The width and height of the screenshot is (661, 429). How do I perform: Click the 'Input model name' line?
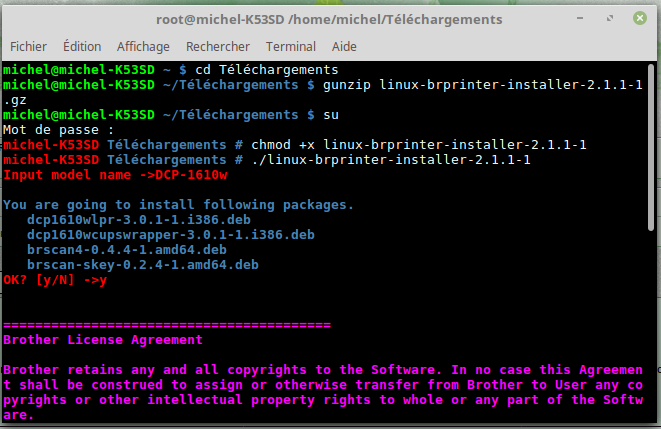pyautogui.click(x=115, y=174)
